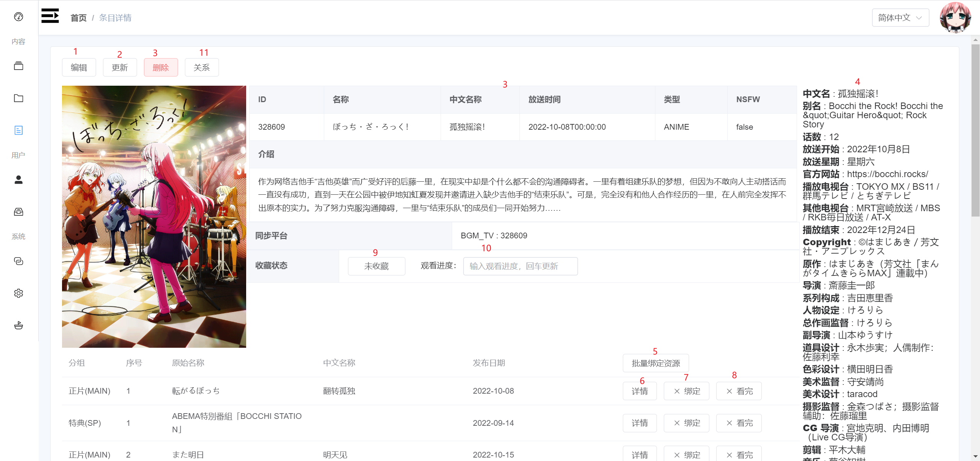Screen dimensions: 980x461
Task: Click the 放送时间 value 2022-10-08T00:00:00
Action: pyautogui.click(x=567, y=127)
